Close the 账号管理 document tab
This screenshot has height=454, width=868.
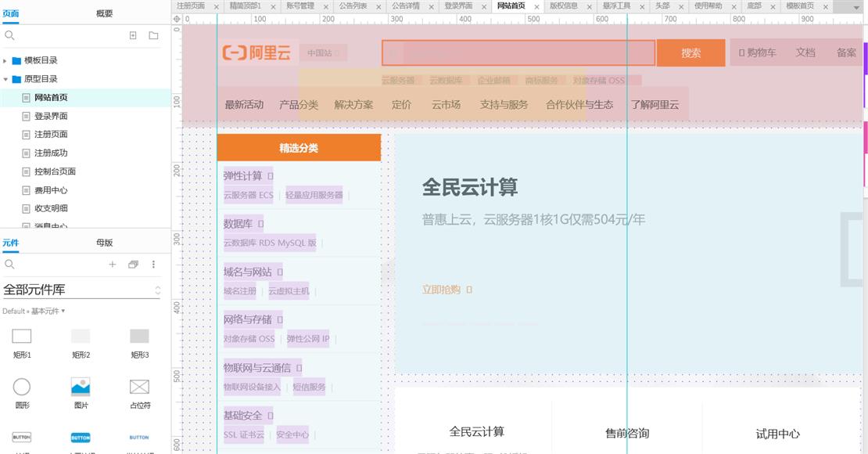(x=326, y=6)
